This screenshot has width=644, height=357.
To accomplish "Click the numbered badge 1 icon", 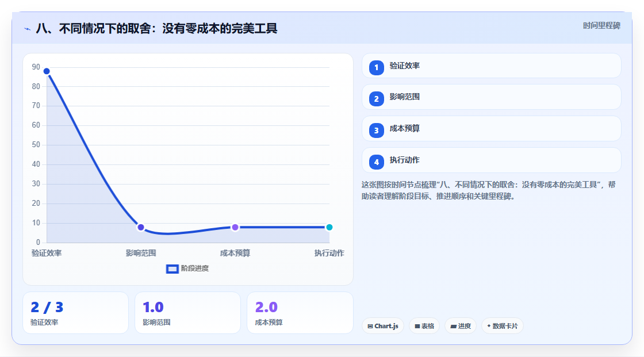I will [x=376, y=68].
